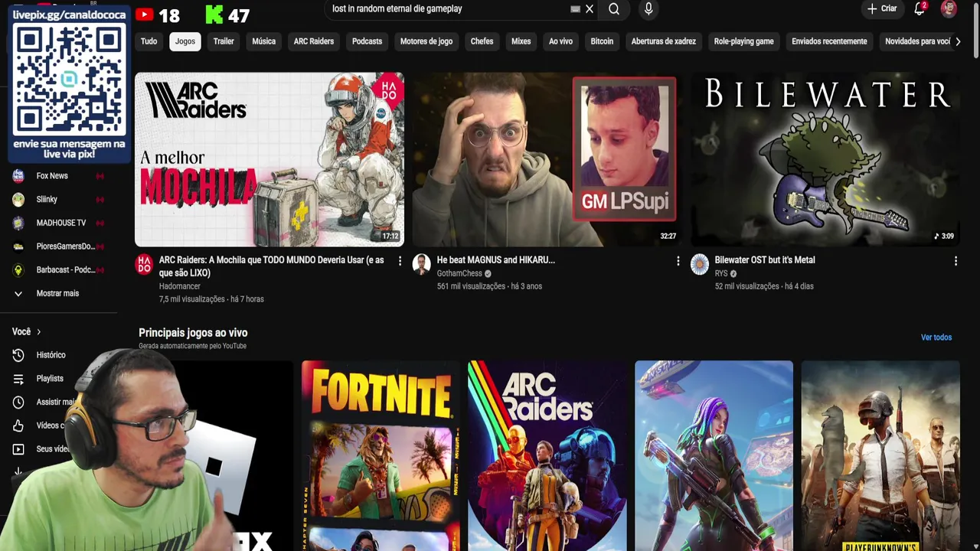Open options menu for Bilewater OST video

tap(955, 261)
